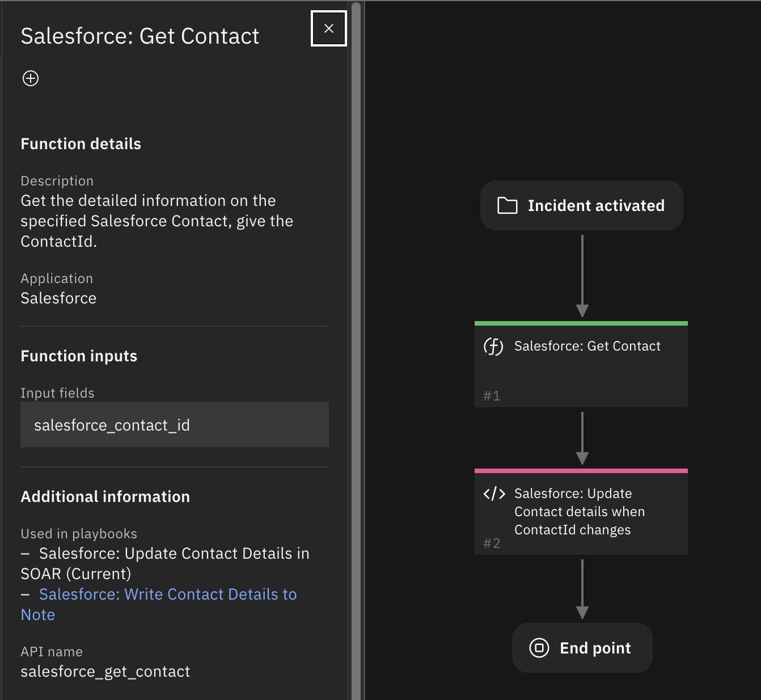761x700 pixels.
Task: Click the Used in playbooks label
Action: point(79,534)
